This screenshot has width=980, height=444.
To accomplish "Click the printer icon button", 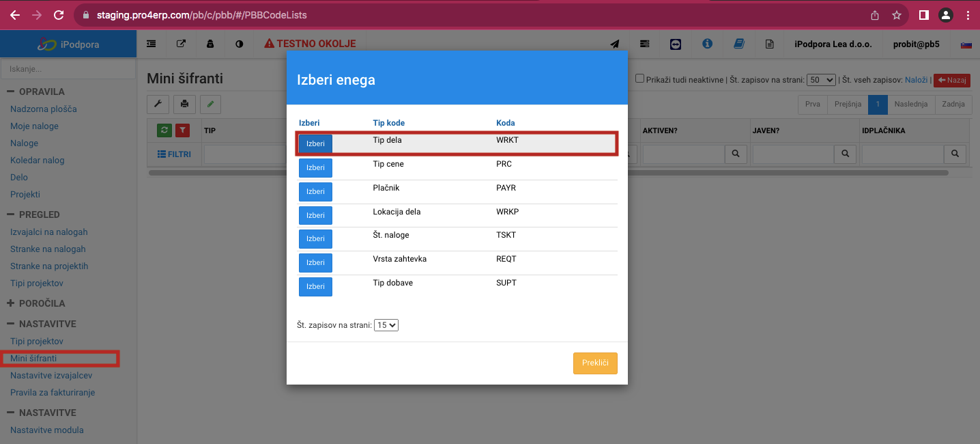I will pos(184,104).
